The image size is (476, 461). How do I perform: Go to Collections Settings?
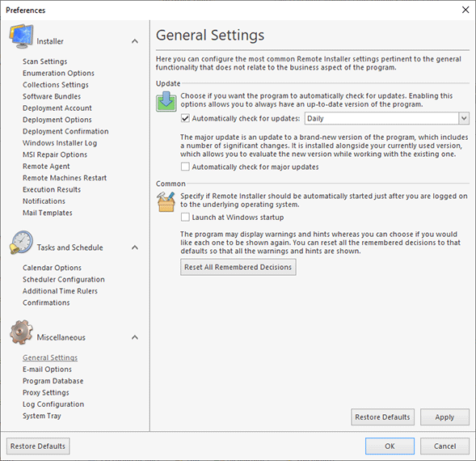pos(56,85)
